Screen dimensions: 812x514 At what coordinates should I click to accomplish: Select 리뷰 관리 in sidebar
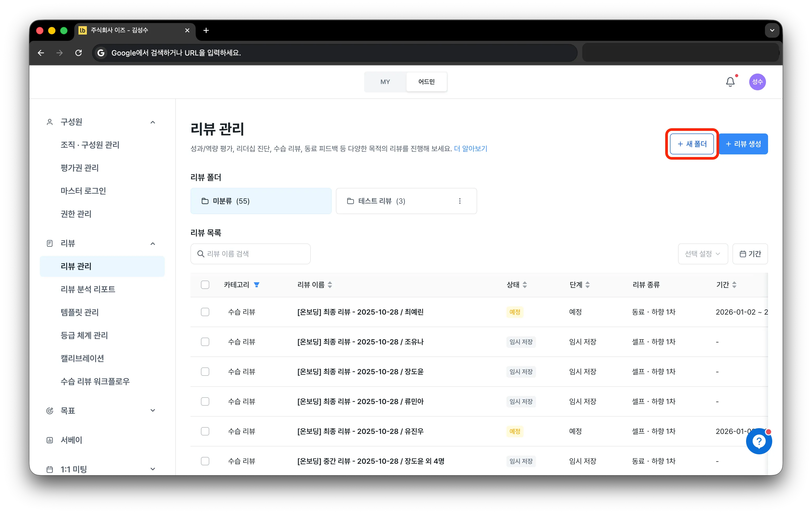(x=102, y=266)
